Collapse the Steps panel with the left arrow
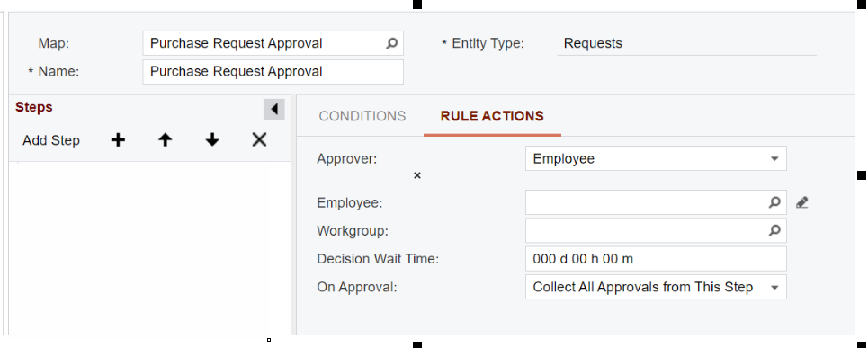This screenshot has height=348, width=868. pyautogui.click(x=274, y=110)
